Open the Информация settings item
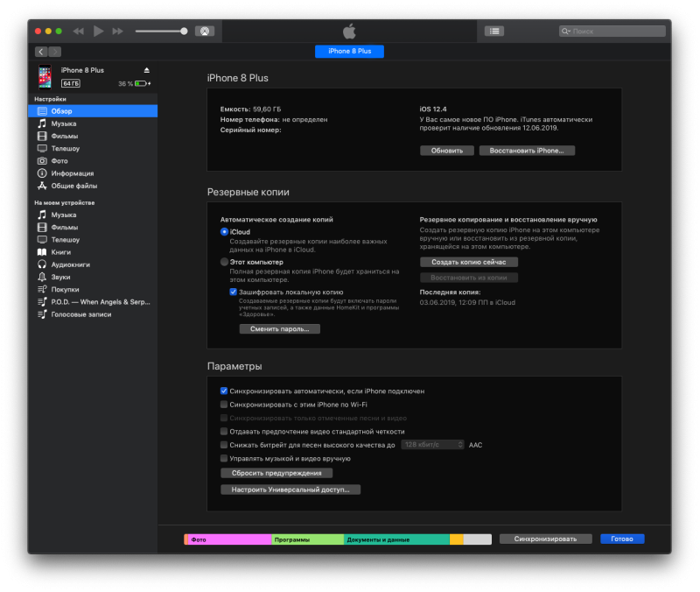The width and height of the screenshot is (700, 592). [93, 173]
